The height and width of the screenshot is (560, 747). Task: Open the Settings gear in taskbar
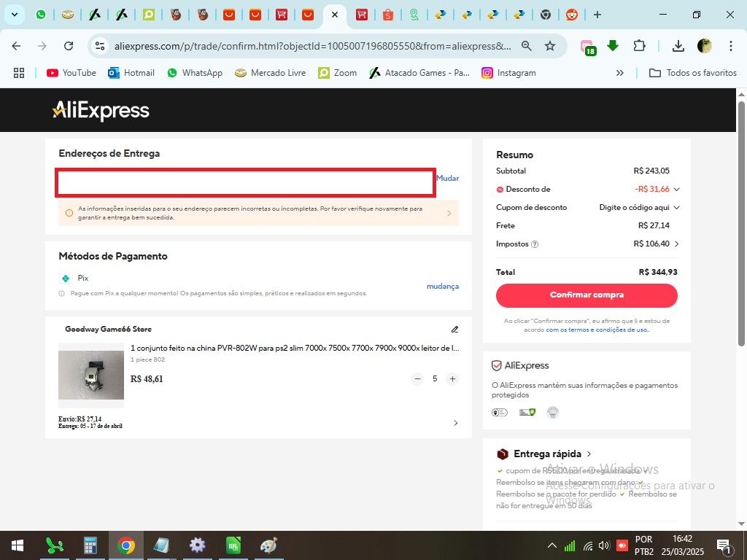197,545
